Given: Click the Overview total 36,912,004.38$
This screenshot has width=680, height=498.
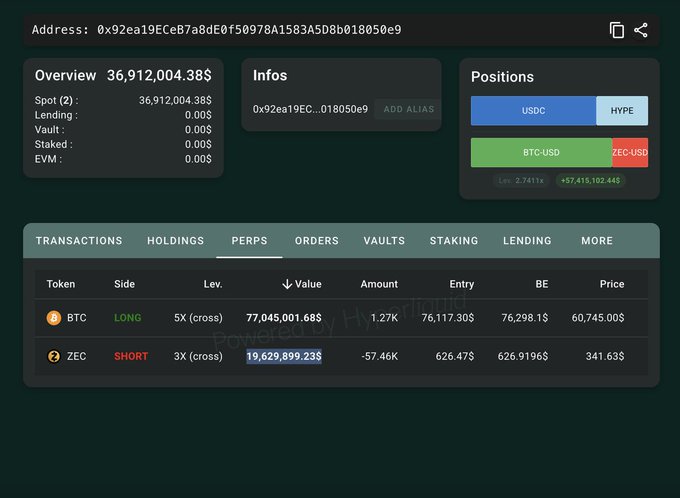Looking at the screenshot, I should (x=159, y=75).
